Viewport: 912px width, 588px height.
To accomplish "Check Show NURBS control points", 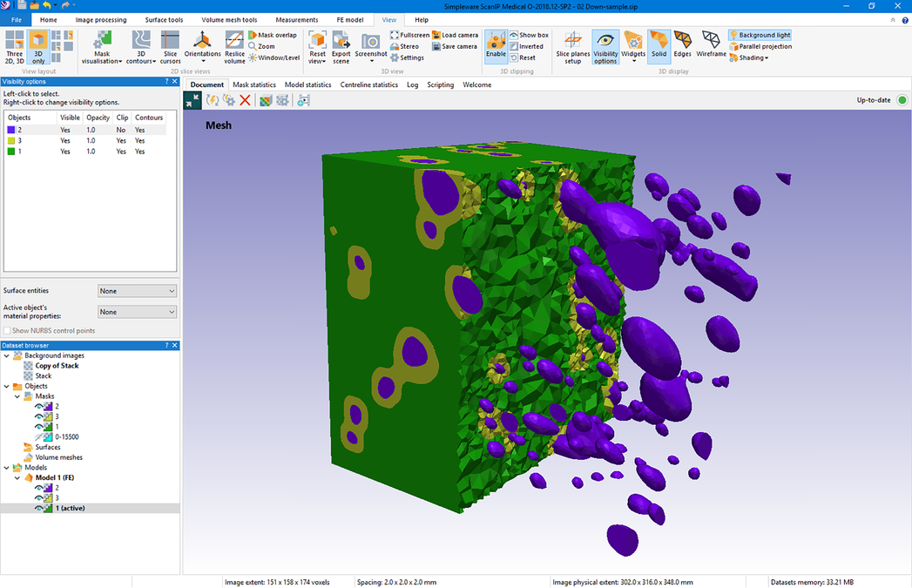I will [8, 330].
